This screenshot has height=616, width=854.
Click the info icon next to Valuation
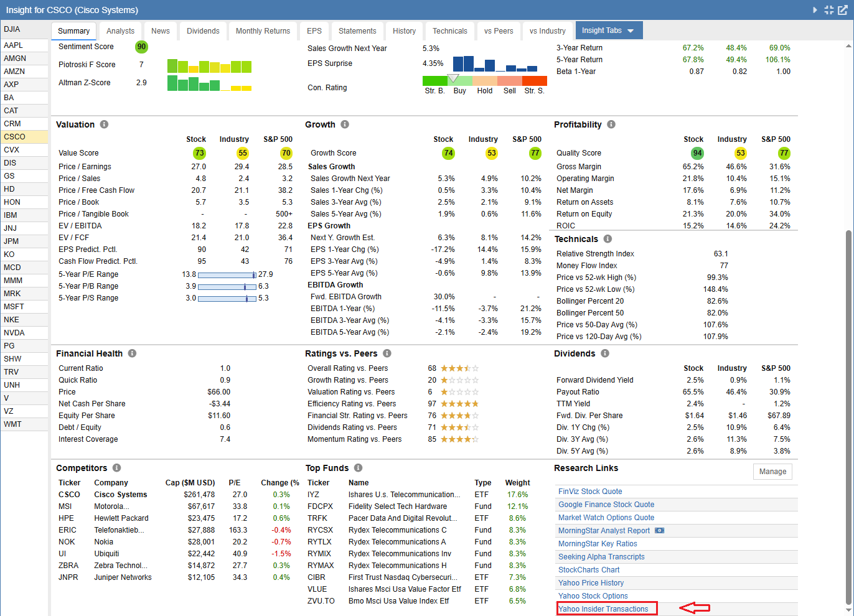pyautogui.click(x=104, y=124)
